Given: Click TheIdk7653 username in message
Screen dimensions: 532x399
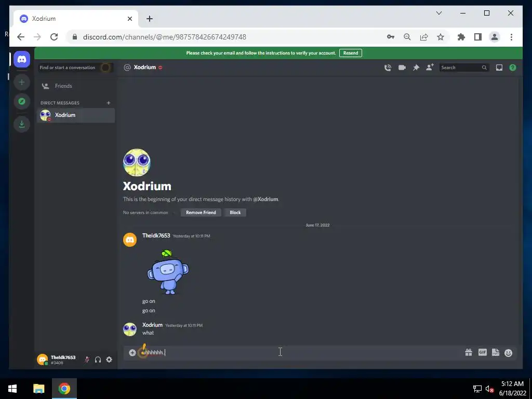Looking at the screenshot, I should (156, 235).
